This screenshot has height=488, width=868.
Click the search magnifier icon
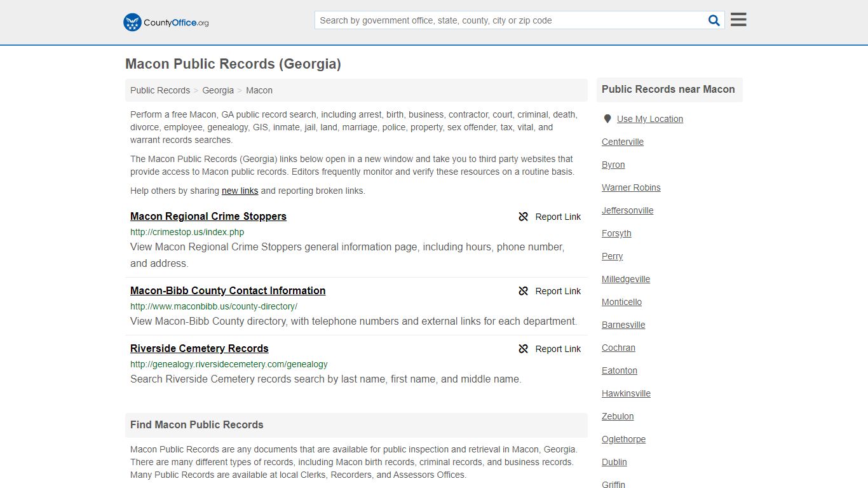pos(714,20)
